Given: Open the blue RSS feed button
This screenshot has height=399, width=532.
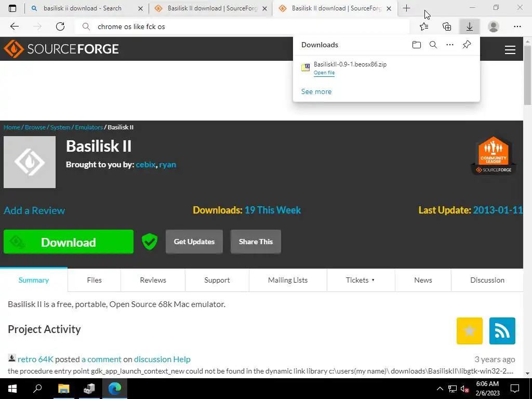Looking at the screenshot, I should pyautogui.click(x=502, y=331).
